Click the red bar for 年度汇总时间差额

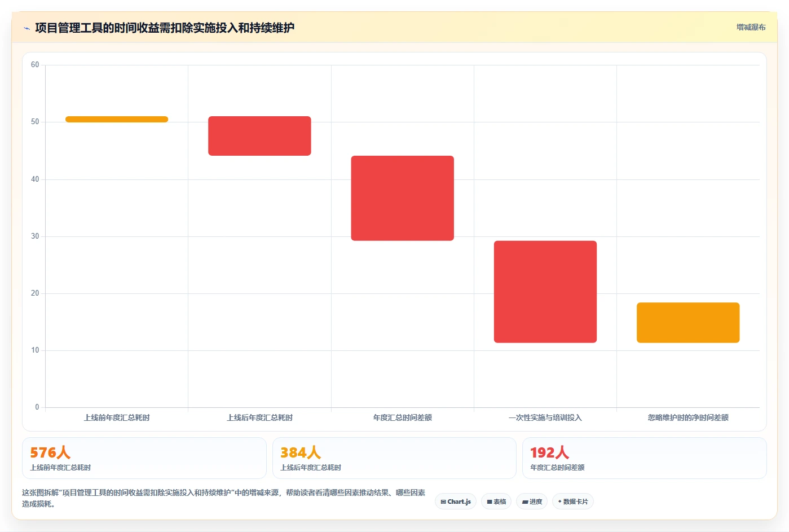point(403,198)
